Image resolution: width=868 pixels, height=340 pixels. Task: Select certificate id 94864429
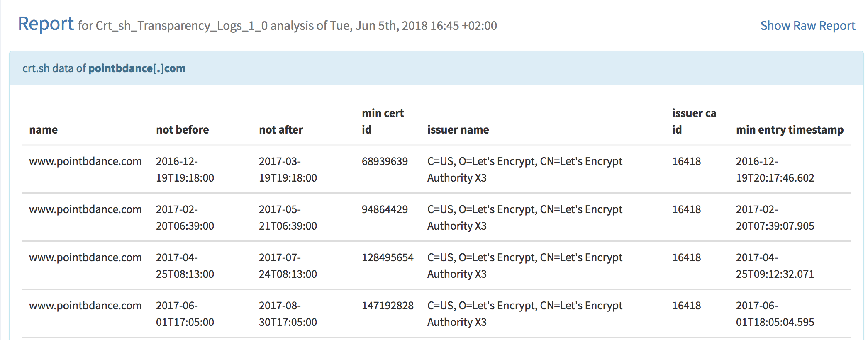[x=385, y=209]
